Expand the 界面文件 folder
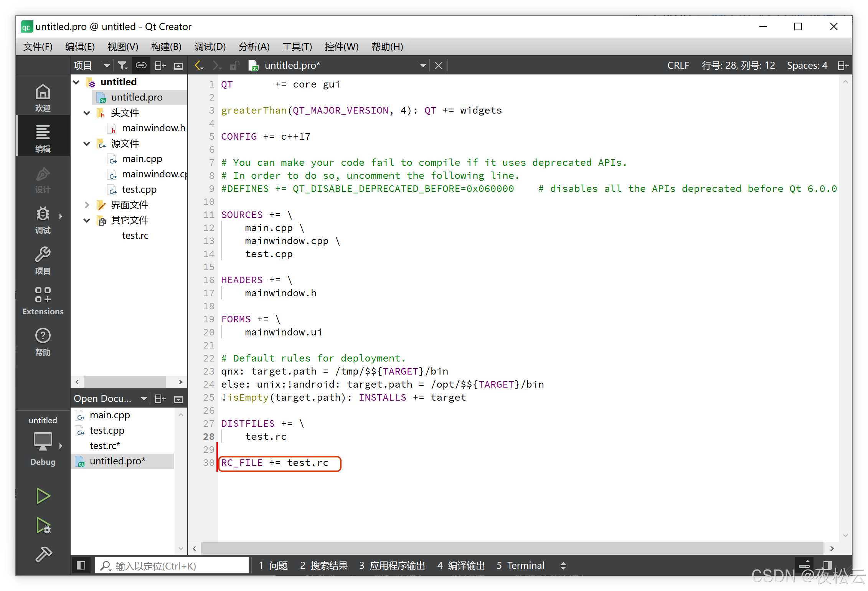The width and height of the screenshot is (868, 591). (87, 205)
